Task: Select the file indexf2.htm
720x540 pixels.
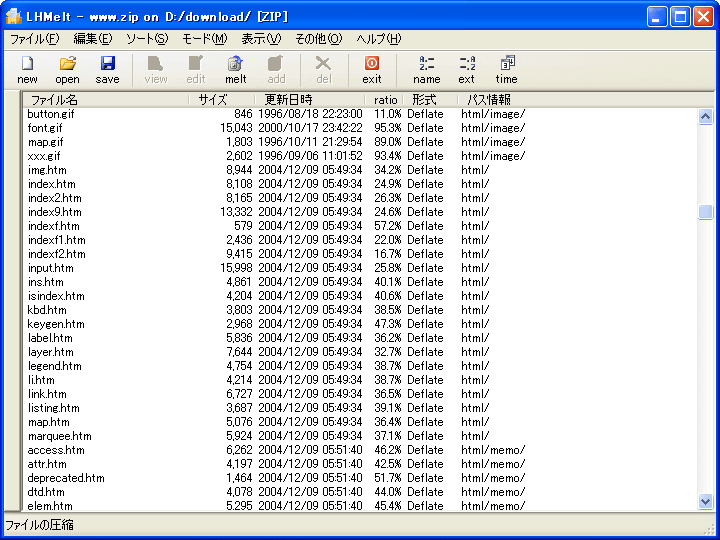Action: [x=56, y=254]
